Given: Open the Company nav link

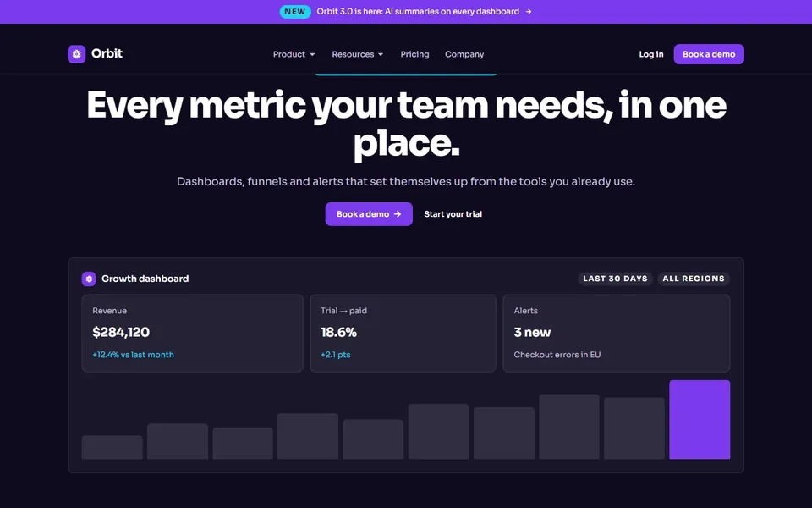Looking at the screenshot, I should tap(464, 54).
